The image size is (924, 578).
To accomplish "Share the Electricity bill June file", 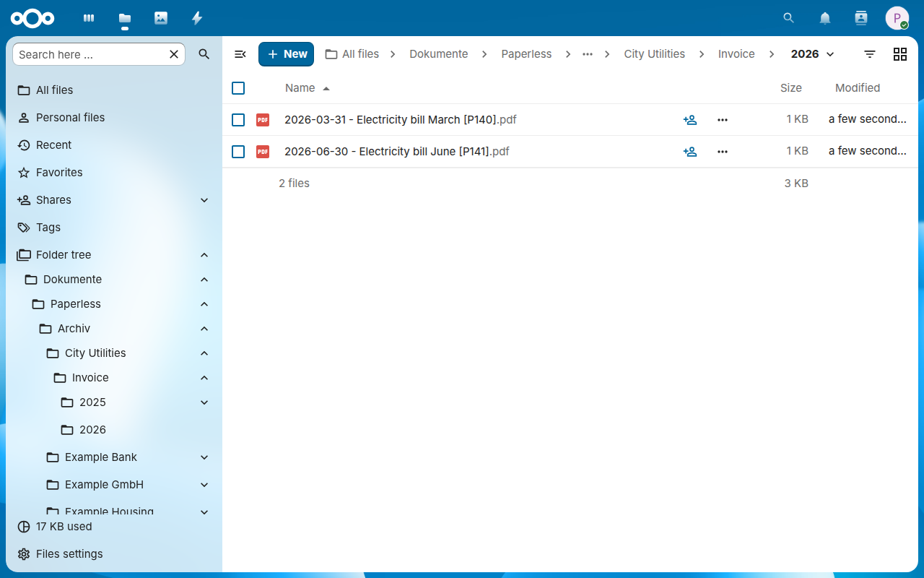I will point(690,152).
